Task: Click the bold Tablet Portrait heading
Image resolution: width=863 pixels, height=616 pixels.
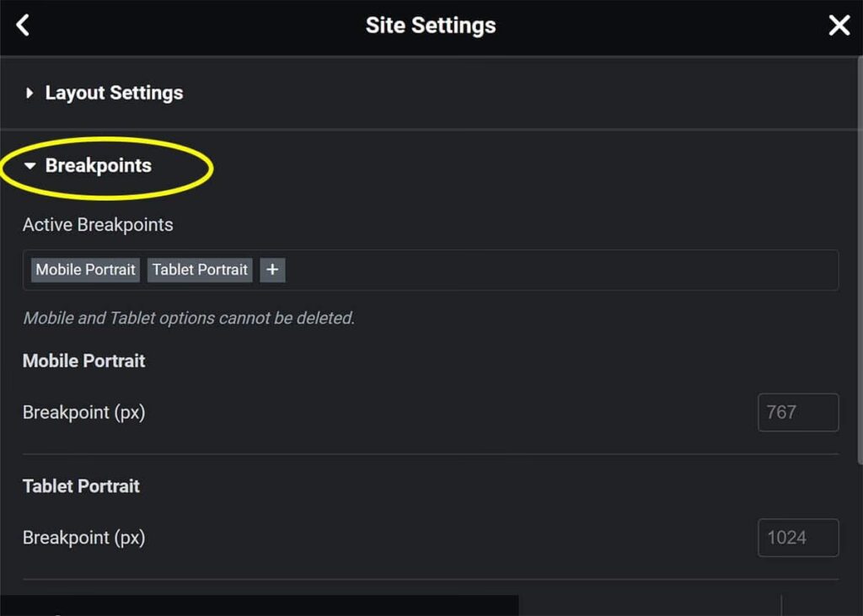Action: pyautogui.click(x=81, y=486)
